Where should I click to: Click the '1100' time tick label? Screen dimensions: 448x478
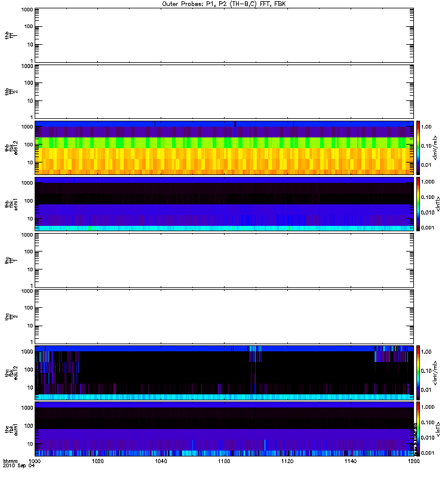tap(224, 461)
